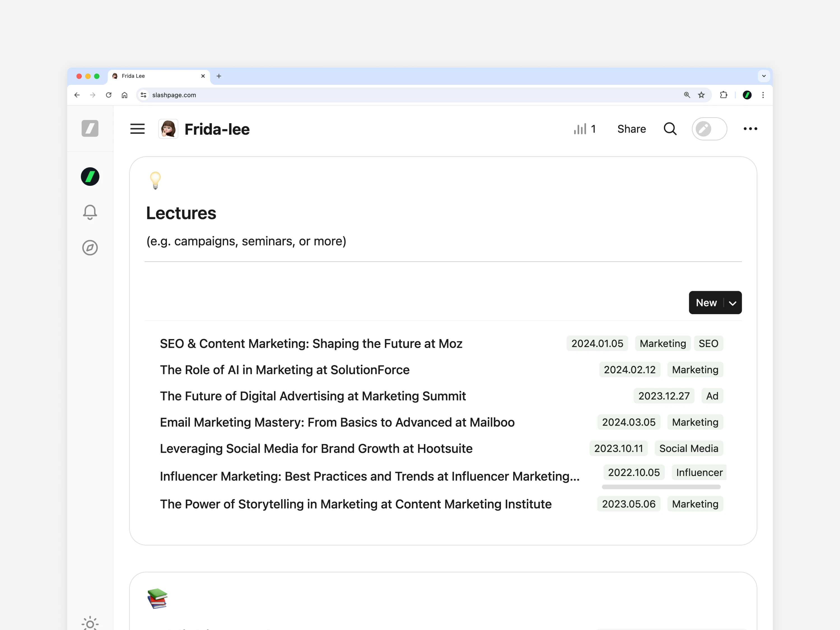840x630 pixels.
Task: Open the hamburger navigation menu
Action: click(137, 129)
